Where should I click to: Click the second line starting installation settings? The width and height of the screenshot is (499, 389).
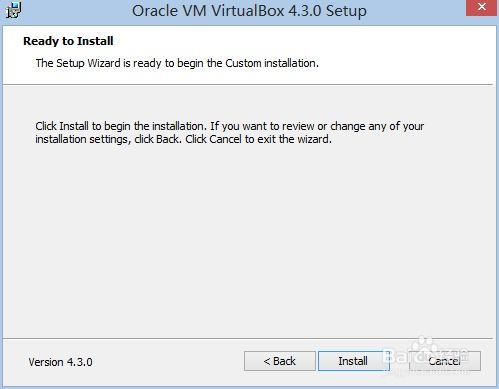click(183, 139)
